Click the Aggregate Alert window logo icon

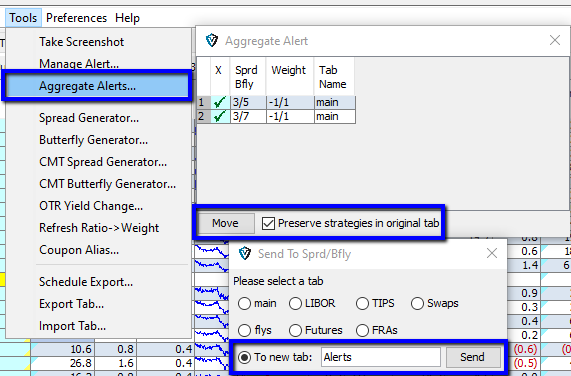tap(212, 40)
